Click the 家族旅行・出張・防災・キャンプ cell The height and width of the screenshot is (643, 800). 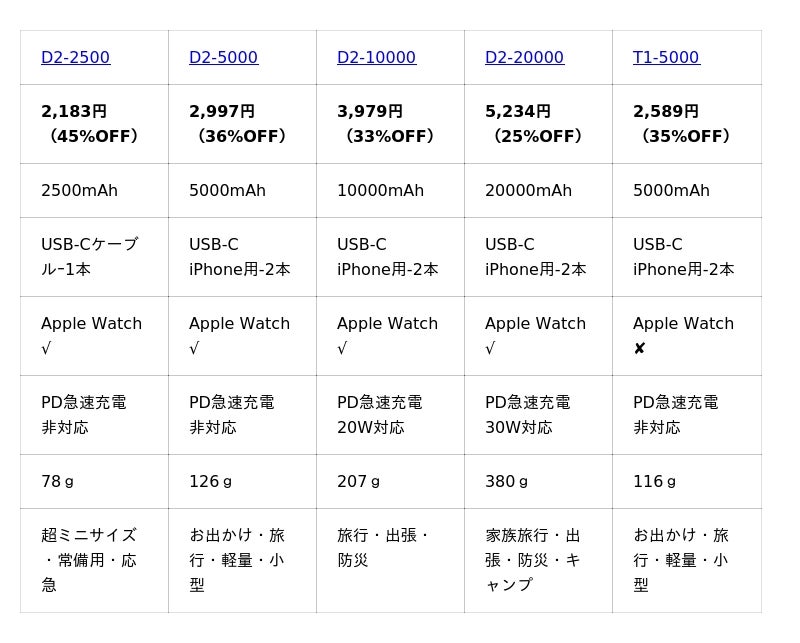tap(533, 560)
